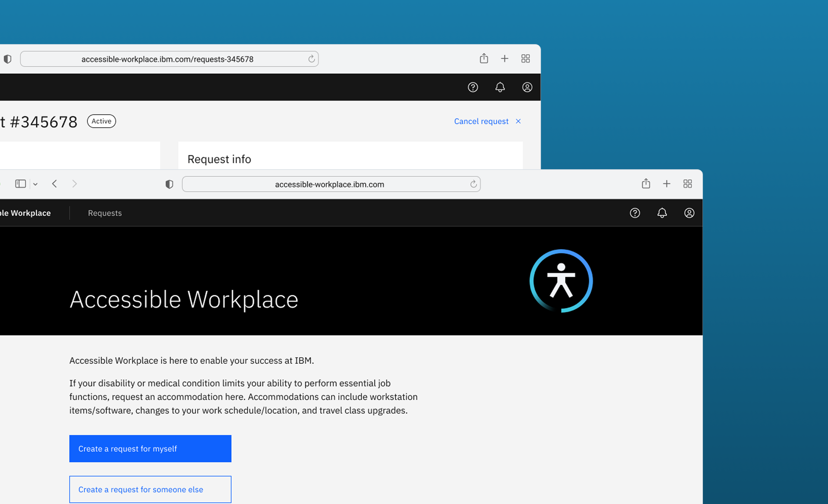Viewport: 828px width, 504px height.
Task: Check notifications on the request detail window
Action: pos(500,87)
